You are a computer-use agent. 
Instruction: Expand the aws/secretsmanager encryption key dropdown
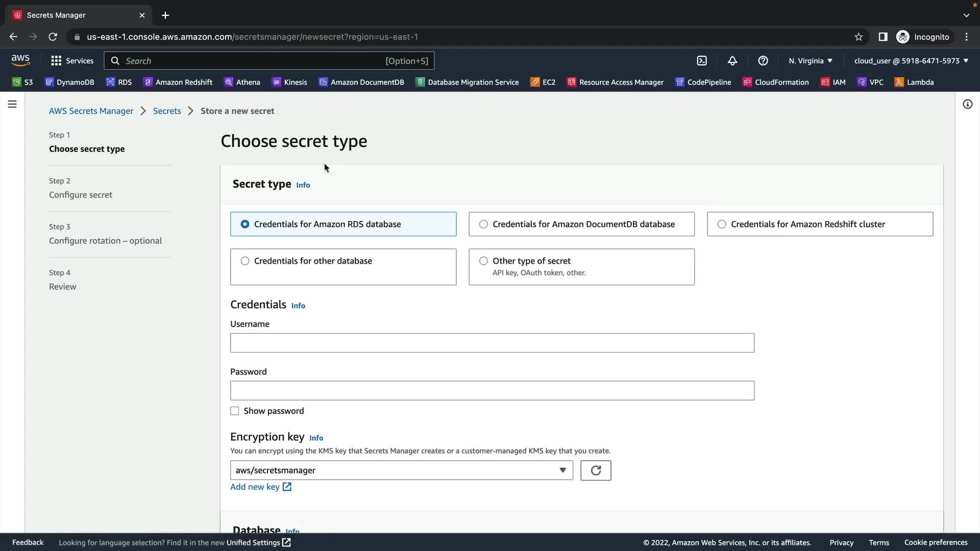401,470
